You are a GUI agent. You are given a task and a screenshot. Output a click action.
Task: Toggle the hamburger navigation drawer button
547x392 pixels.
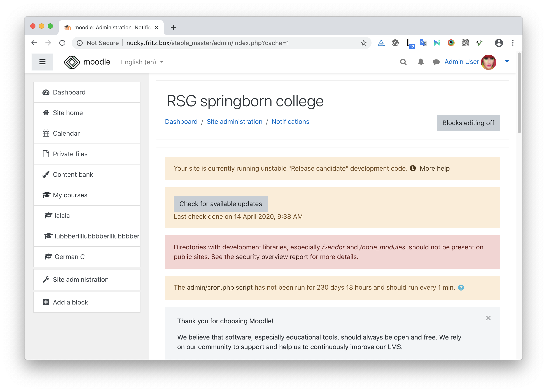[x=42, y=62]
